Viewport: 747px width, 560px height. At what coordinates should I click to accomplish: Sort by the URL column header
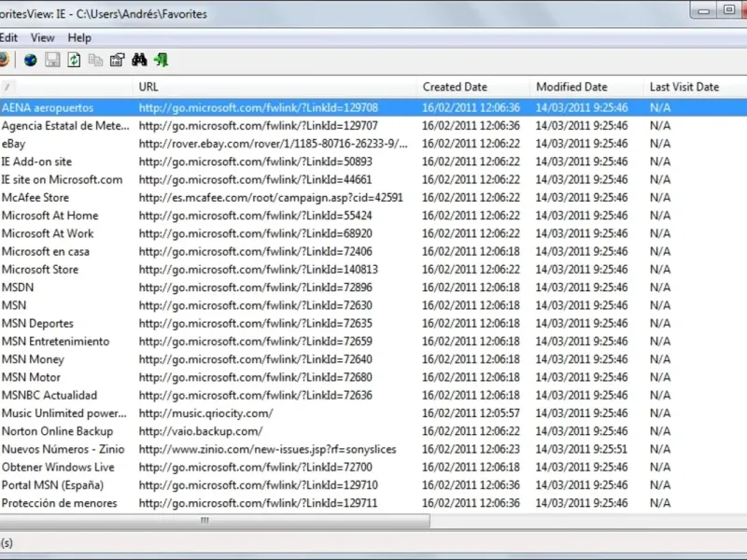tap(275, 87)
